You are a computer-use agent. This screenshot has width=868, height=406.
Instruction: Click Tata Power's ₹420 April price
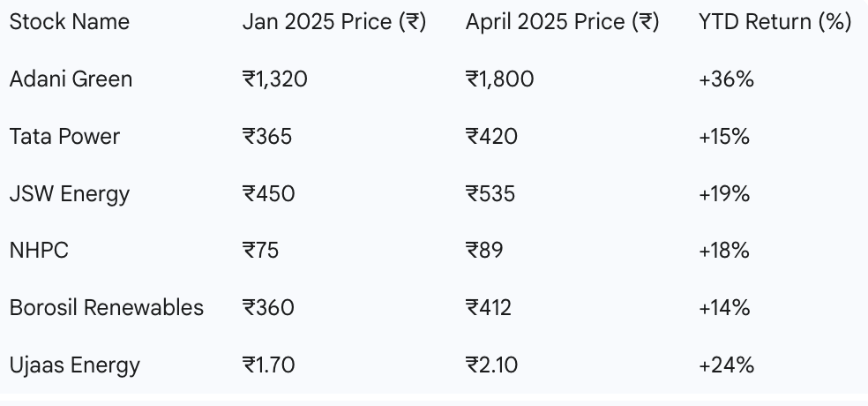pyautogui.click(x=491, y=136)
